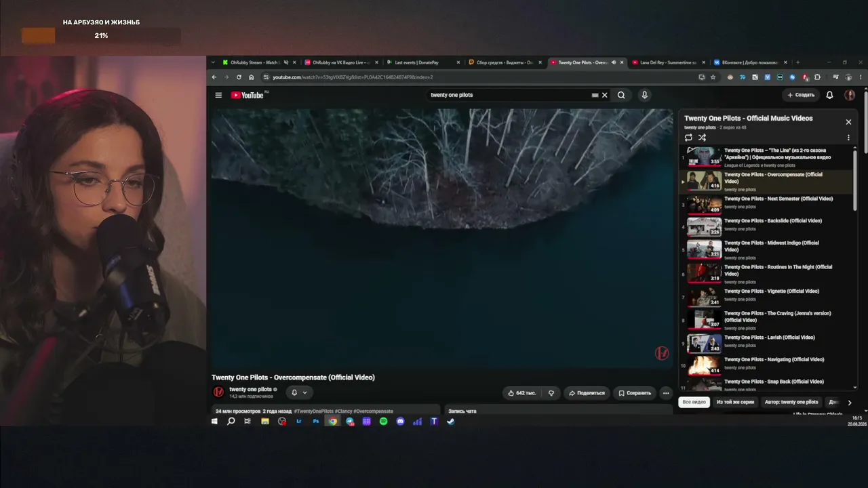Switch to Chrome in the taskbar

[x=332, y=422]
